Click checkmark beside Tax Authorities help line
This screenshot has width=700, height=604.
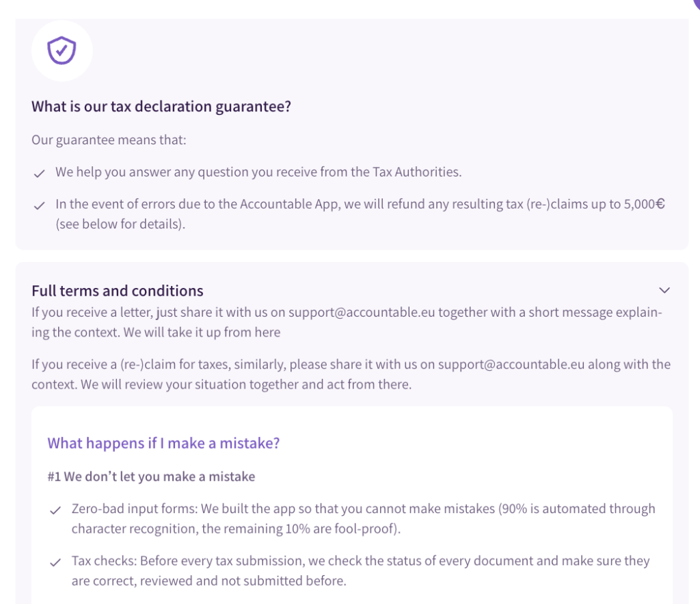40,174
